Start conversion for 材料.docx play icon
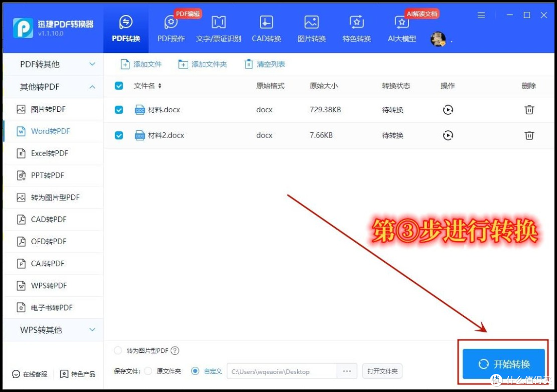 (448, 110)
